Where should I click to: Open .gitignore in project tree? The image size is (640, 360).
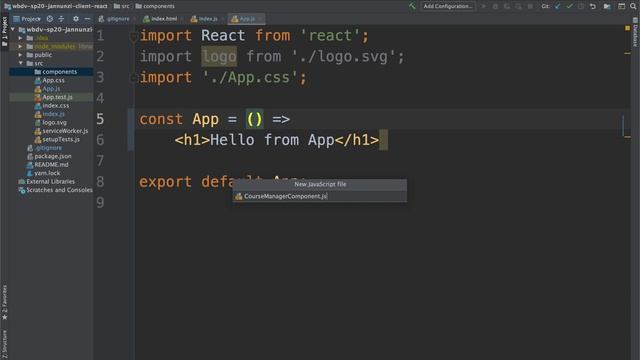tap(44, 148)
